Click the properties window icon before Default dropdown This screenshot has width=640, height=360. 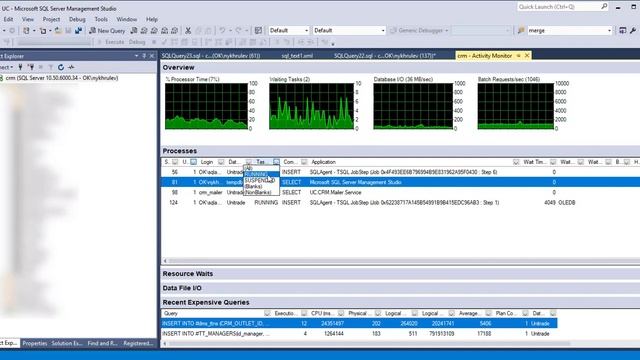click(258, 31)
